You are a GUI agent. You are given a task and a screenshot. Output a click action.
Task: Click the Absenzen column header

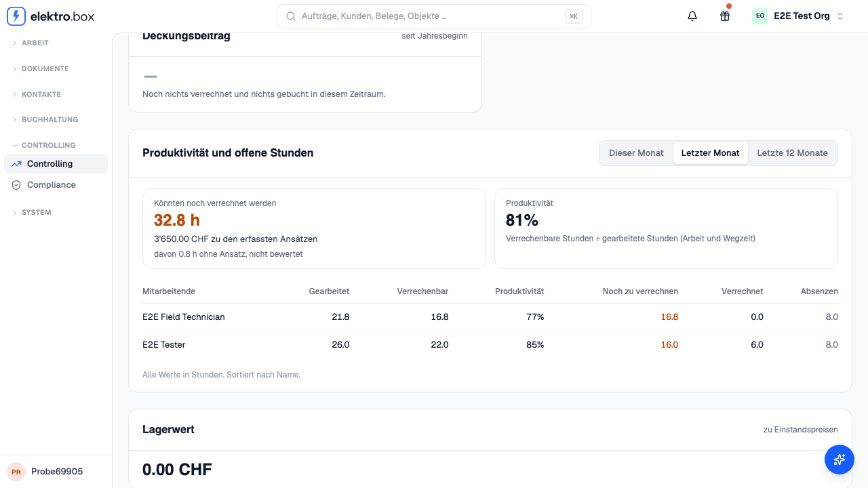[x=819, y=291]
